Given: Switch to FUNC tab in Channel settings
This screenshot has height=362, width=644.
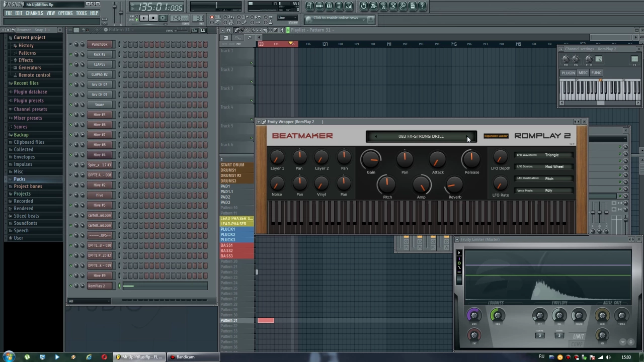Looking at the screenshot, I should tap(596, 73).
